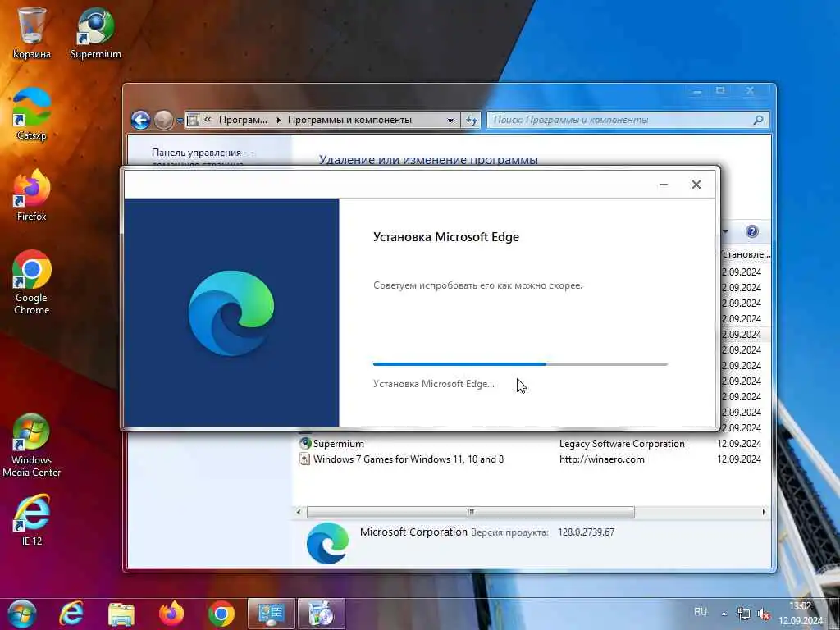Open the recent pages dropdown arrow
Image resolution: width=840 pixels, height=630 pixels.
[180, 121]
